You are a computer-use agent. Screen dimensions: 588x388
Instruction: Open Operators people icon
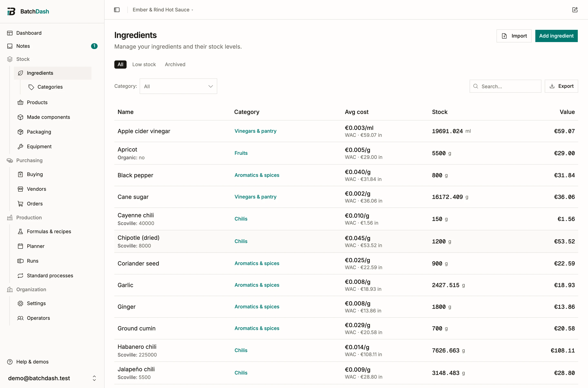click(x=21, y=318)
